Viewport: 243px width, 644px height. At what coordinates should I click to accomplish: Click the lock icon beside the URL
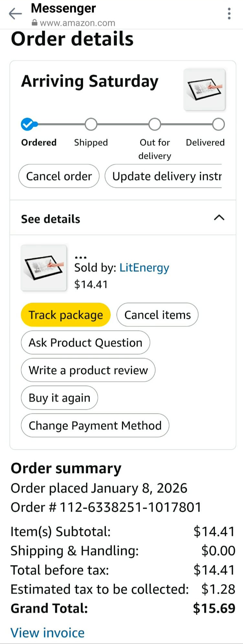coord(35,23)
